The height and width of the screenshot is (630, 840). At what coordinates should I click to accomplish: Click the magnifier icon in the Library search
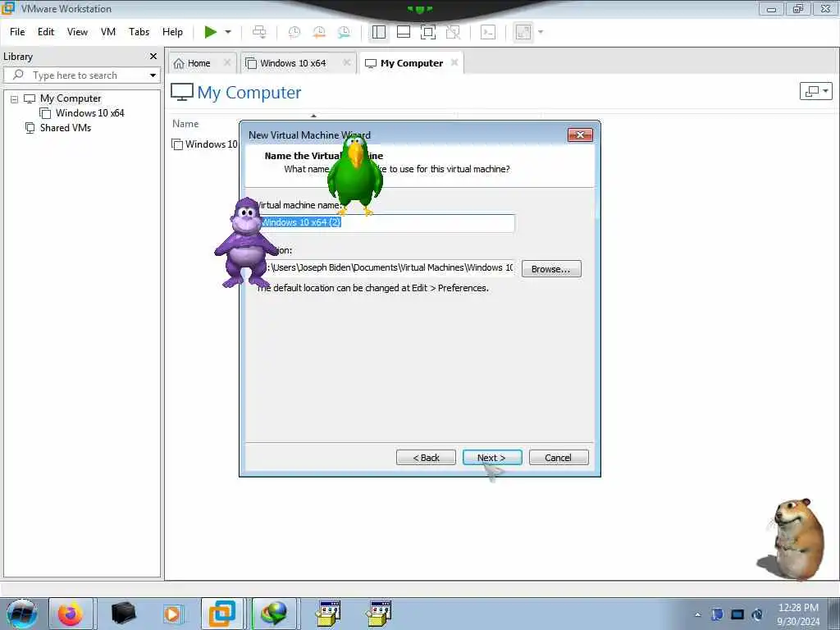pos(18,75)
